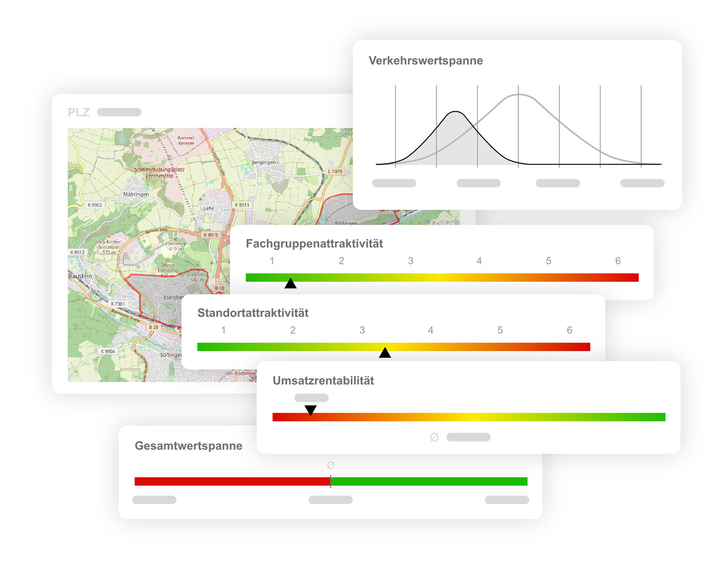The height and width of the screenshot is (579, 728).
Task: Click the K 9915 road sign on map
Action: (x=211, y=235)
